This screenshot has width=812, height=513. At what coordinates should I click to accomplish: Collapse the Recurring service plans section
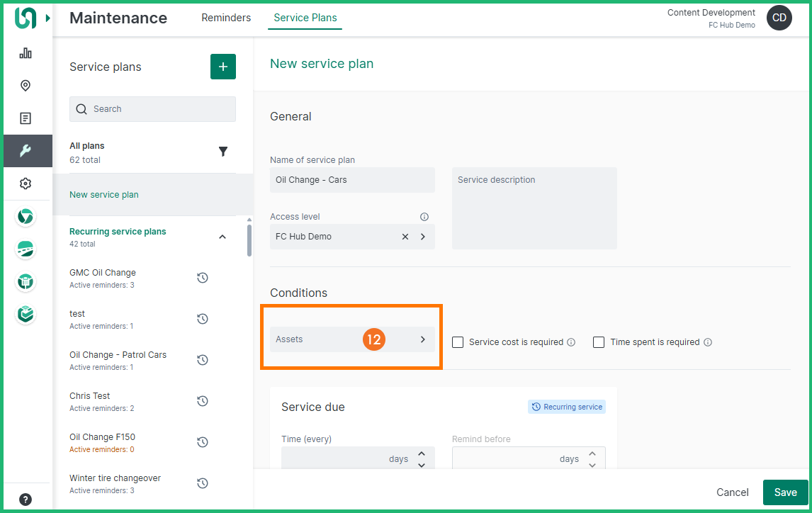(x=222, y=237)
